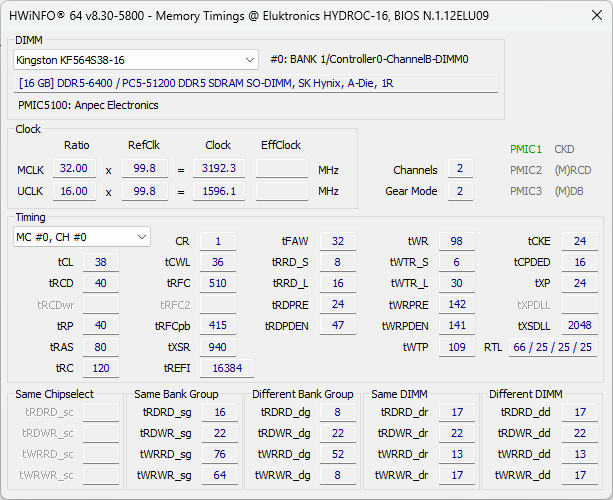Click the tWRPDEN value 141

[457, 325]
